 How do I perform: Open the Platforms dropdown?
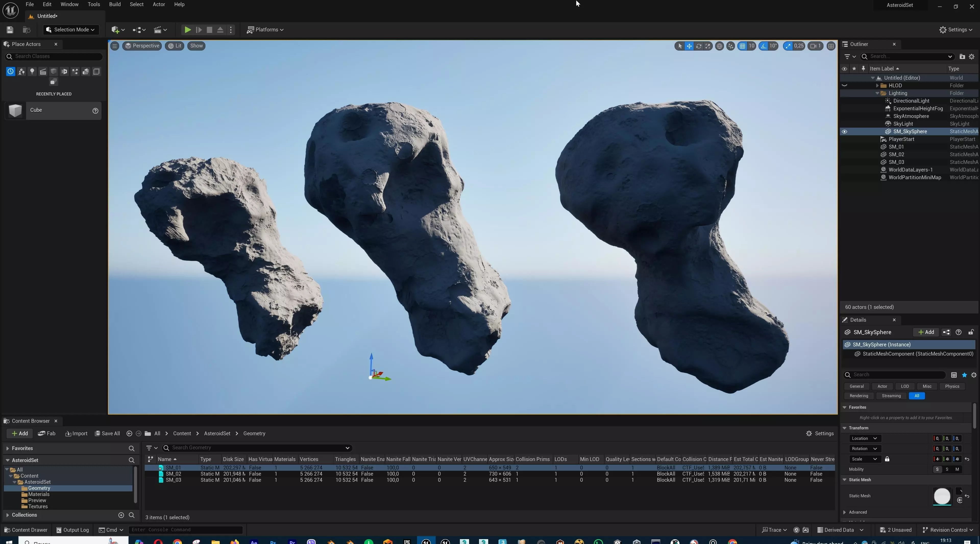click(265, 30)
